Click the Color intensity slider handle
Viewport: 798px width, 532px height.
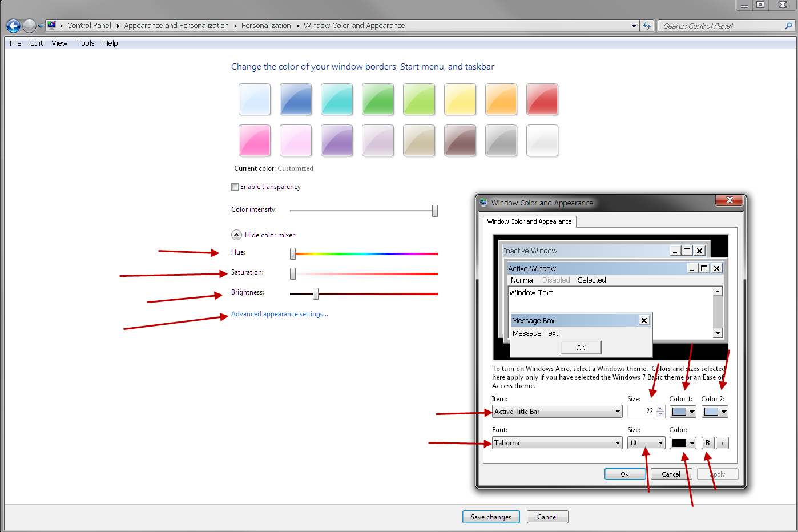[x=435, y=211]
